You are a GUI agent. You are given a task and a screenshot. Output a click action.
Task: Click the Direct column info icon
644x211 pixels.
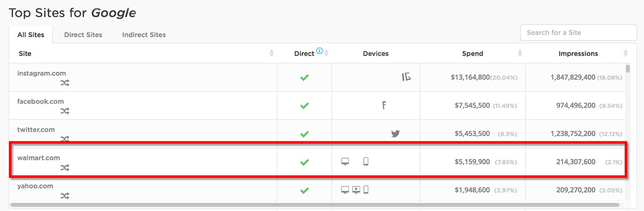pos(319,51)
